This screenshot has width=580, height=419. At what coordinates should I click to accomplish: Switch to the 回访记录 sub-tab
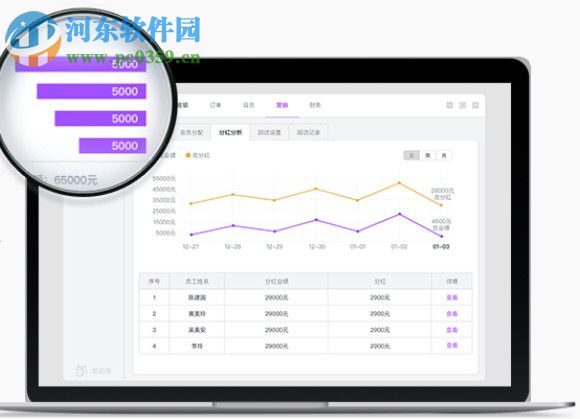(308, 132)
